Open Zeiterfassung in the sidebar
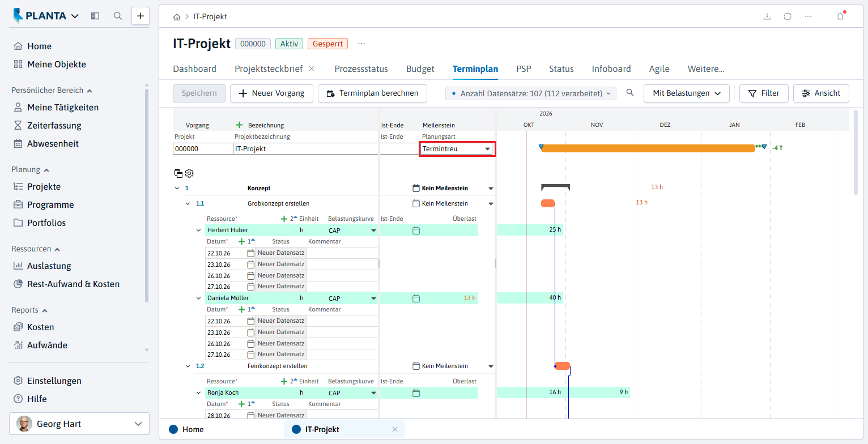Image resolution: width=868 pixels, height=444 pixels. click(54, 125)
